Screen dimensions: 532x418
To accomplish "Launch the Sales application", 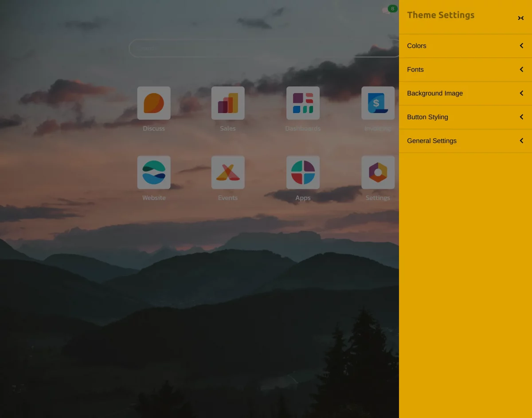I will [228, 103].
